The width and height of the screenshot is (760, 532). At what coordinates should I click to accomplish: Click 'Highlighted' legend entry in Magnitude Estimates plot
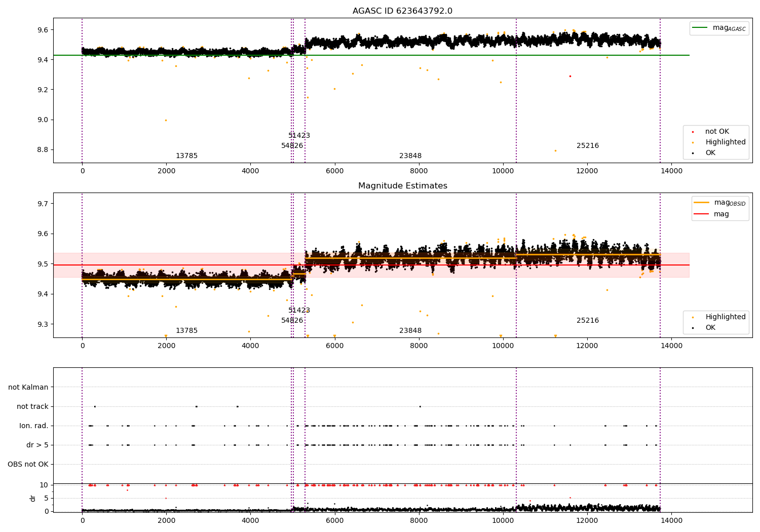(726, 317)
